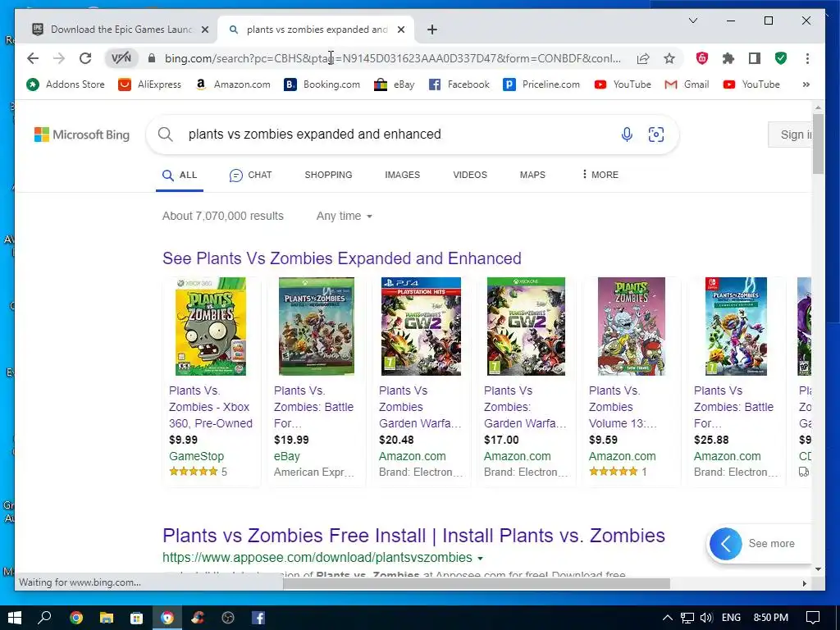This screenshot has height=630, width=840.
Task: Open the Gmail bookmark
Action: pyautogui.click(x=687, y=84)
